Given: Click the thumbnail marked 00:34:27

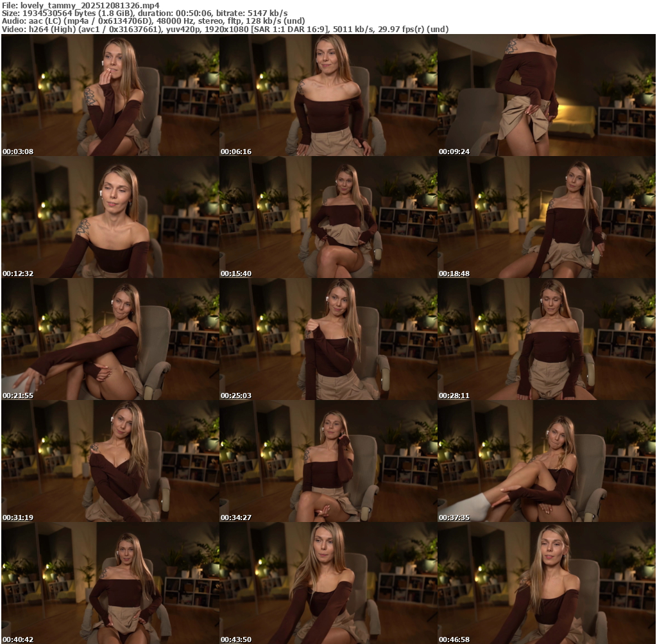Looking at the screenshot, I should 328,461.
